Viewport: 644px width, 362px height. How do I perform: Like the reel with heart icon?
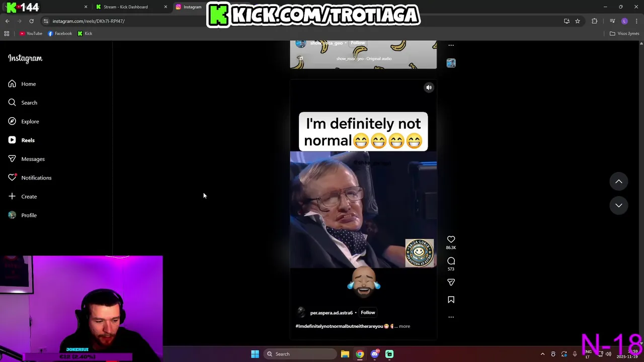(451, 239)
